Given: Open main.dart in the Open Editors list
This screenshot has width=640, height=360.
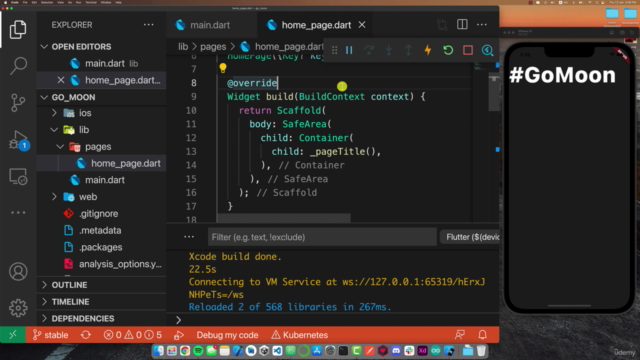Looking at the screenshot, I should click(101, 64).
